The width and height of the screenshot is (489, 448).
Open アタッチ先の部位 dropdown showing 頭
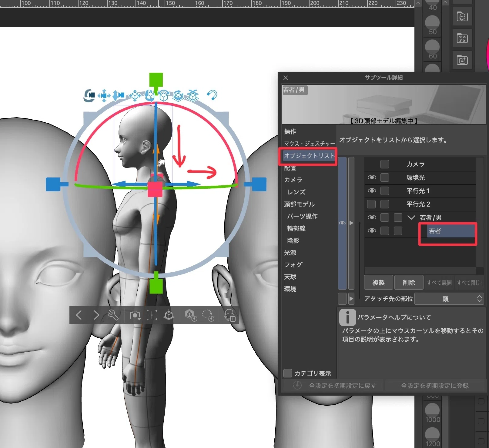(449, 299)
